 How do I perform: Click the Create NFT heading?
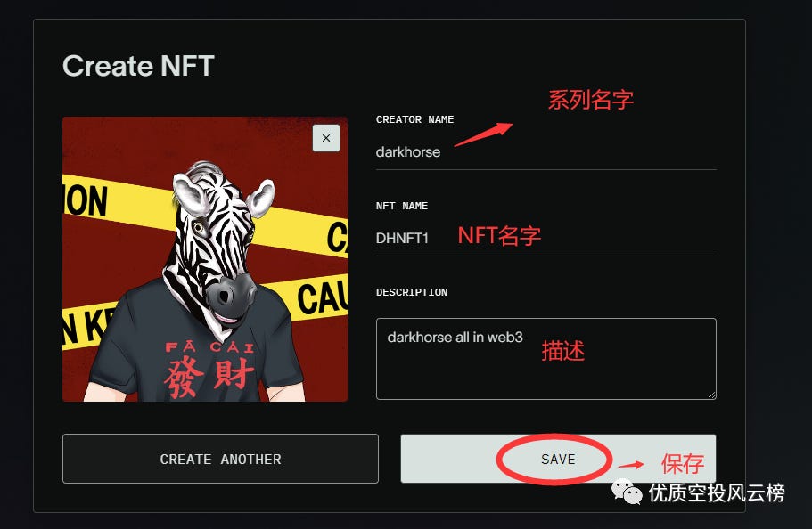click(138, 66)
